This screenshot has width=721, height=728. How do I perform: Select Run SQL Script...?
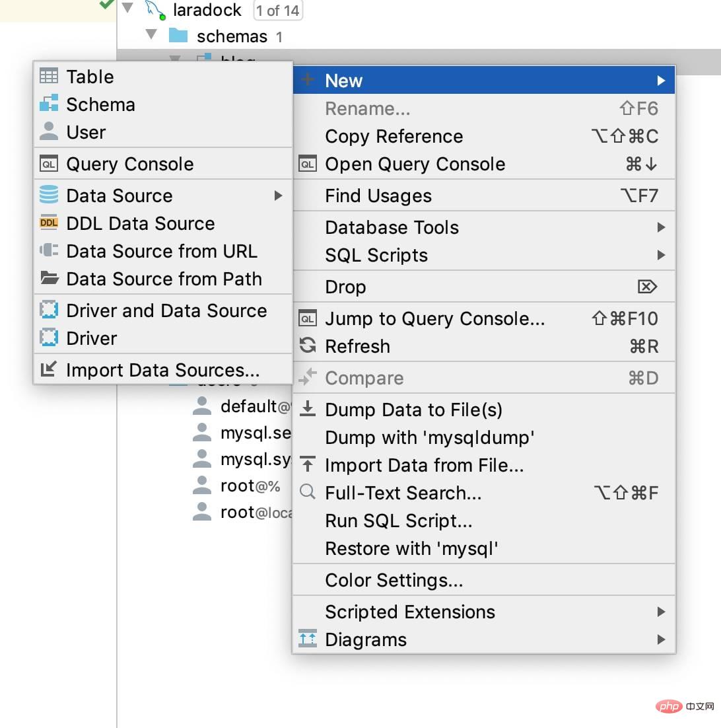click(x=484, y=521)
